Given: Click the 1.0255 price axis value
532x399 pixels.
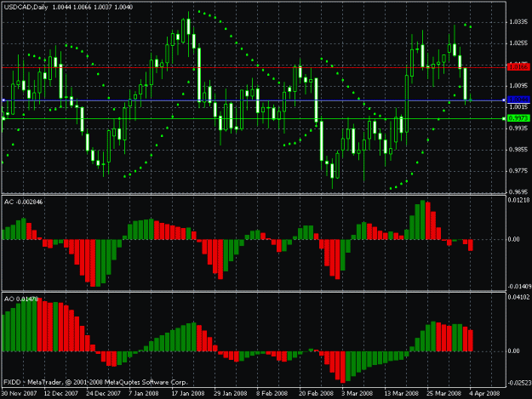Looking at the screenshot, I should pyautogui.click(x=518, y=43).
